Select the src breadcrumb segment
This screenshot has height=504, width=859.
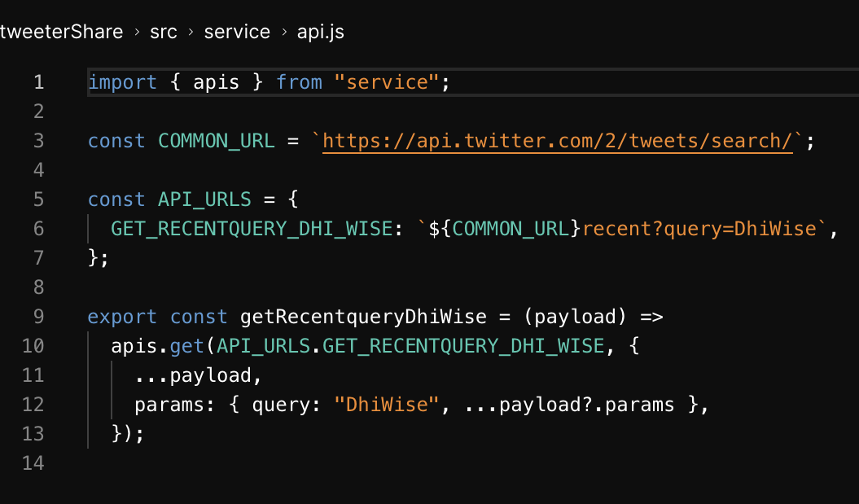[x=164, y=32]
